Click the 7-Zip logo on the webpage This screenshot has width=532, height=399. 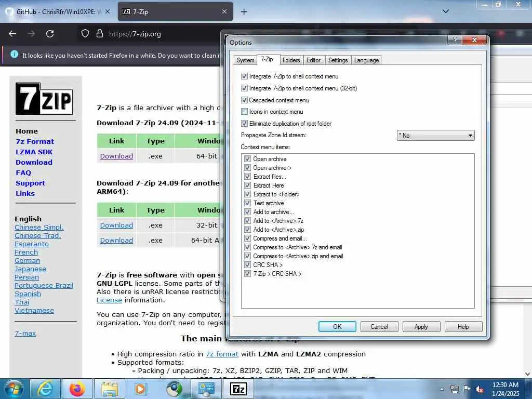[44, 99]
